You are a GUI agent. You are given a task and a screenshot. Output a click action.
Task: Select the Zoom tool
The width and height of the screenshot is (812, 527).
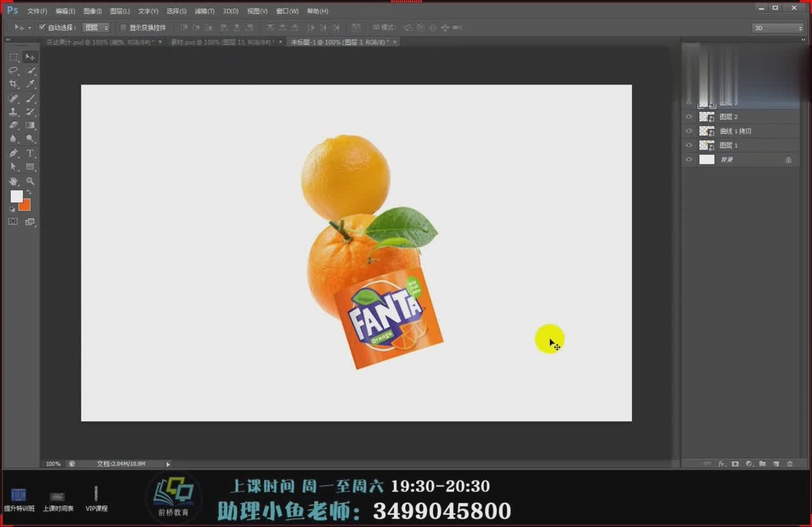click(30, 181)
